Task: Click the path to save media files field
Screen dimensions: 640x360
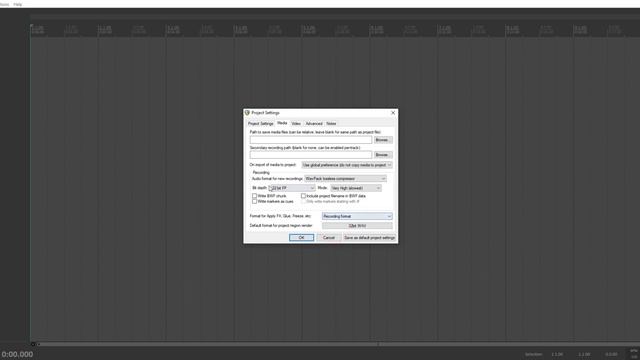Action: point(311,140)
